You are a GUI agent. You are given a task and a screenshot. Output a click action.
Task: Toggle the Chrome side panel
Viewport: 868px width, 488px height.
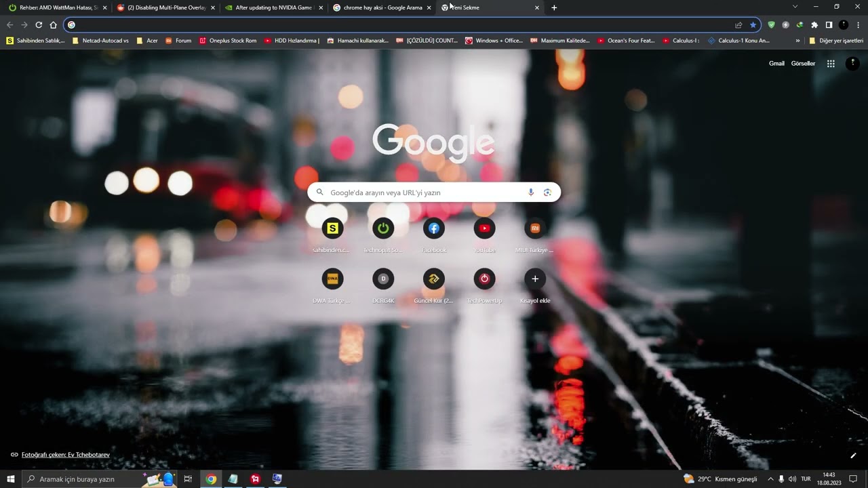tap(829, 25)
